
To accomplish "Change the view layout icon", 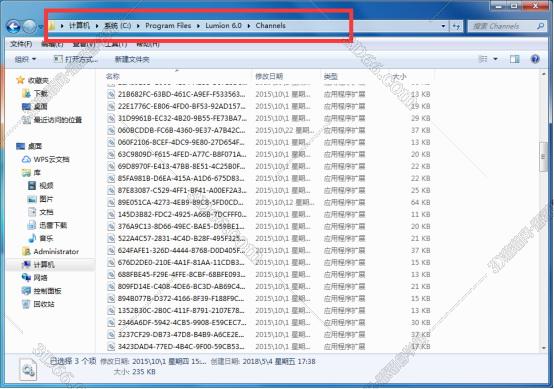I will pos(483,59).
